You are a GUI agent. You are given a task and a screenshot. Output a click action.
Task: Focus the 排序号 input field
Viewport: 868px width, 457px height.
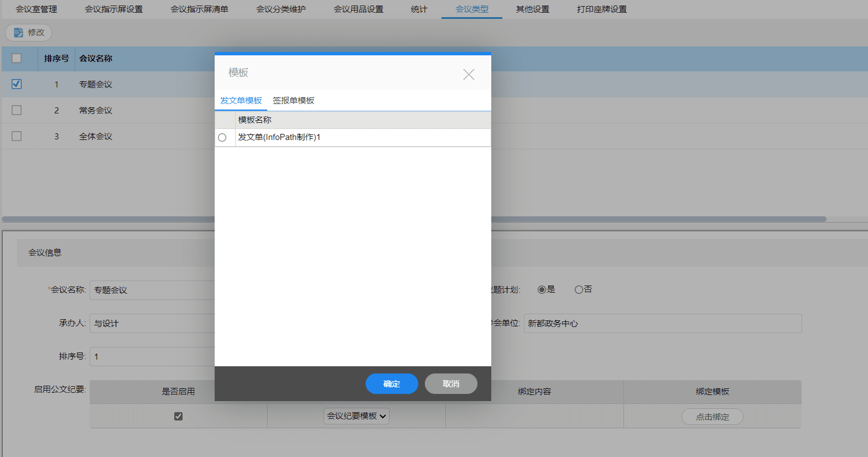[x=152, y=356]
